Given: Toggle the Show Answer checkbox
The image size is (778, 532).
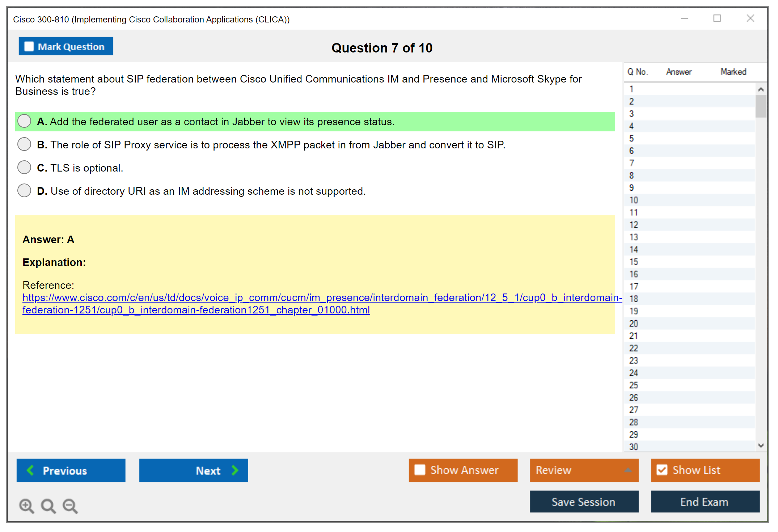Looking at the screenshot, I should (420, 470).
